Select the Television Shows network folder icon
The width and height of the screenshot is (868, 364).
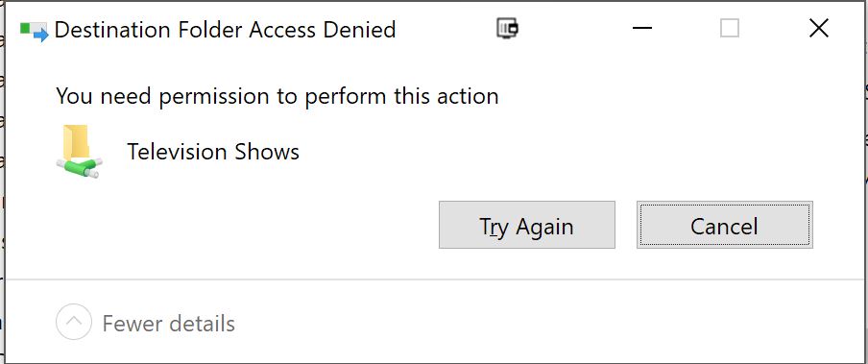pyautogui.click(x=79, y=151)
